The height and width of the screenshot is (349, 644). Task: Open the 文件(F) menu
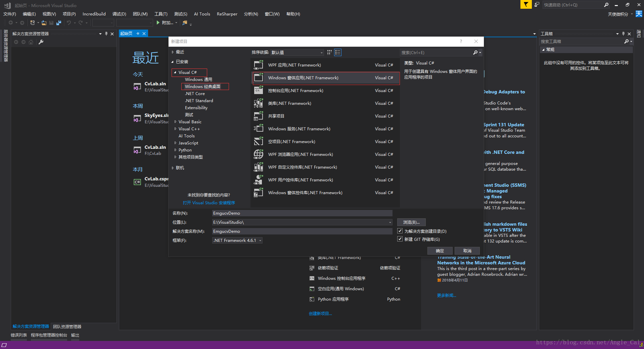pos(9,14)
